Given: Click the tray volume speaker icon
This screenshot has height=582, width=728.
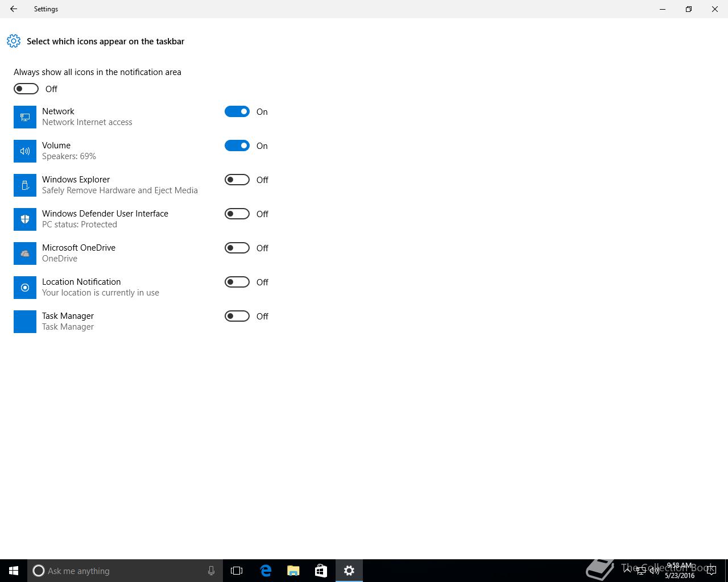Looking at the screenshot, I should (x=655, y=571).
